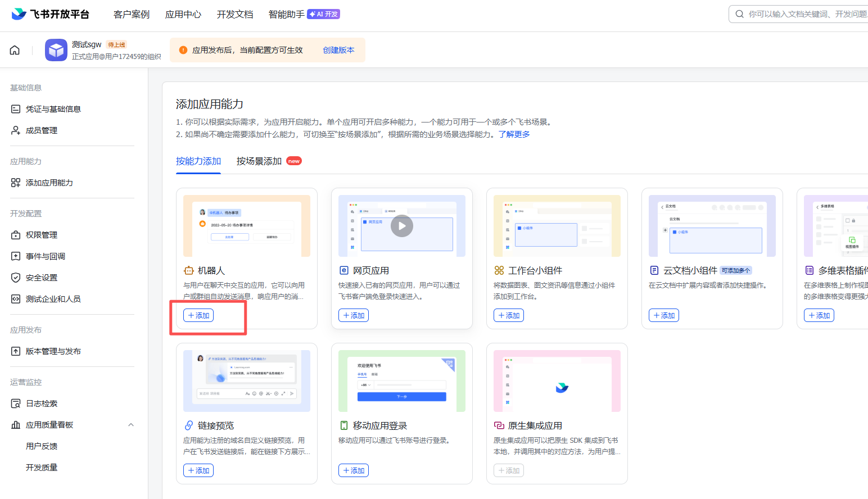Collapse the 应用质量看板 section

[x=131, y=424]
